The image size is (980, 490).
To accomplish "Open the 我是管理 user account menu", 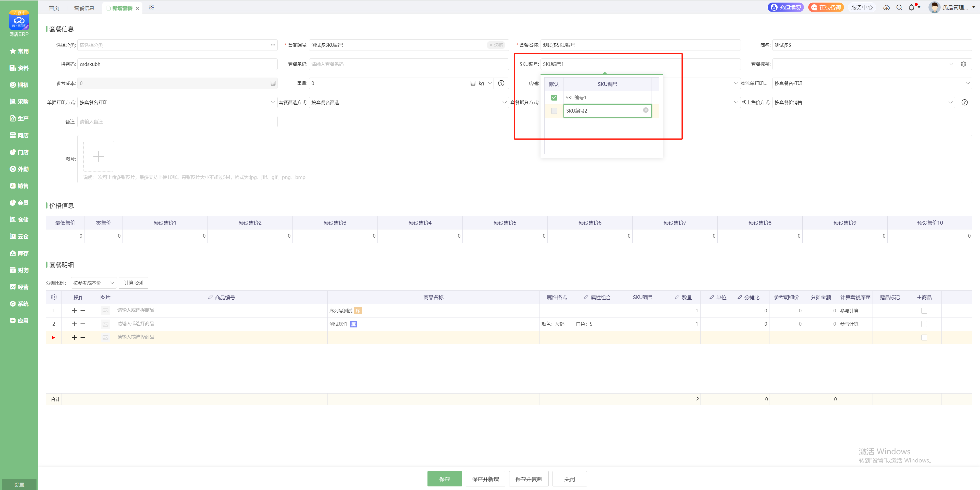I will pyautogui.click(x=952, y=7).
